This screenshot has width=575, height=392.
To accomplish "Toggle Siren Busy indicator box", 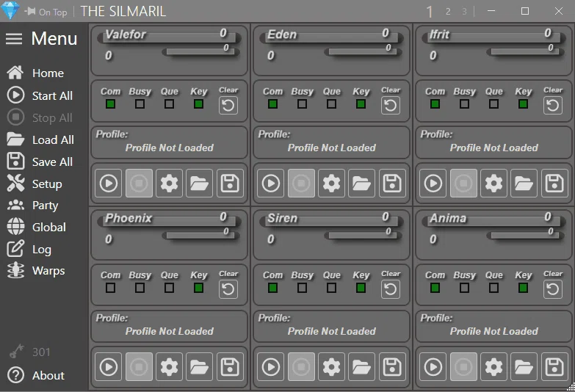I will point(302,288).
